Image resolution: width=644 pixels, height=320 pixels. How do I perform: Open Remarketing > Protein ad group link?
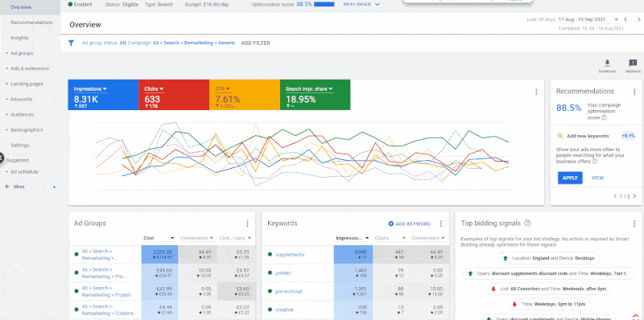(x=106, y=291)
